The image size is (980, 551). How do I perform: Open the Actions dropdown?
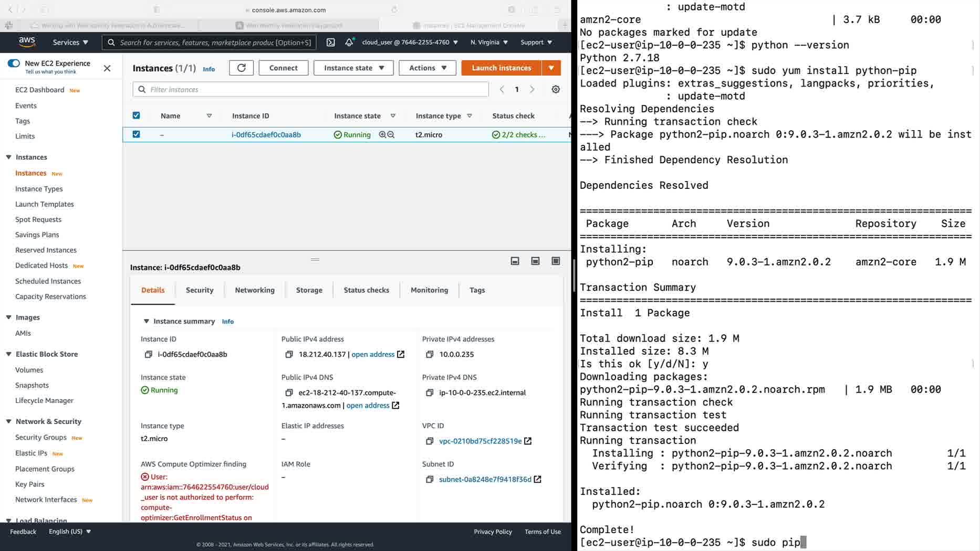428,68
